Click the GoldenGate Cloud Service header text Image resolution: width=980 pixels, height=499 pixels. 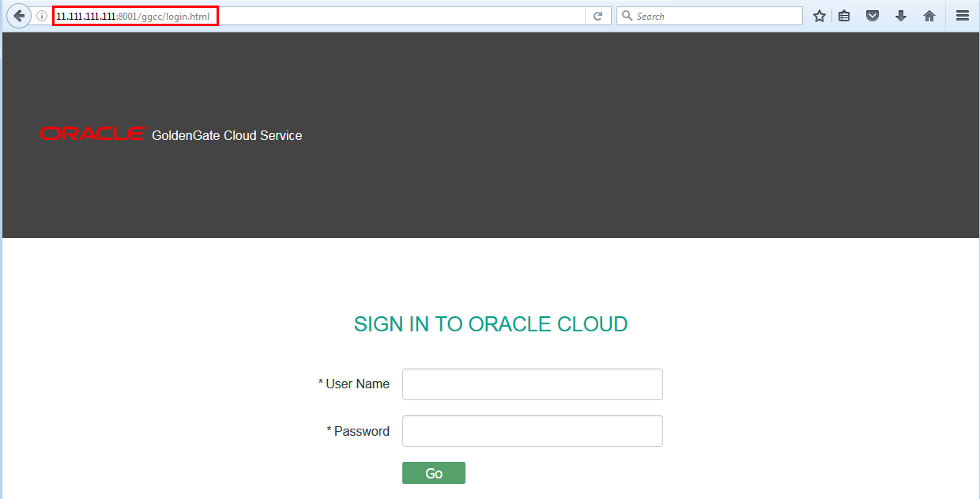[227, 135]
